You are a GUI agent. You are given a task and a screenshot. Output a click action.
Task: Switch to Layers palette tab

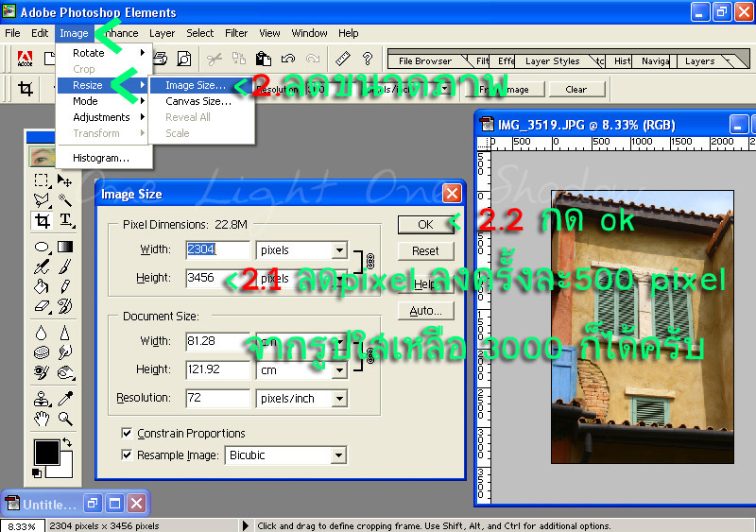tap(700, 61)
